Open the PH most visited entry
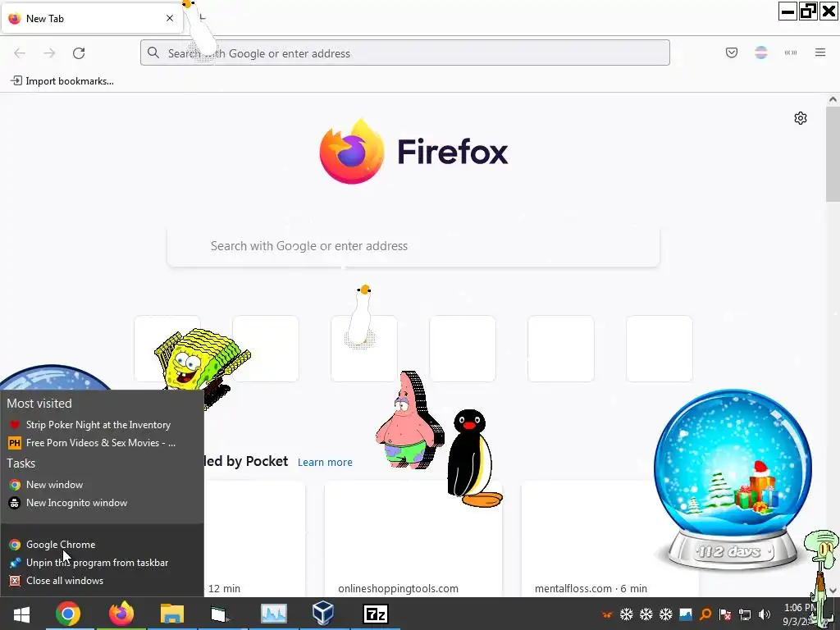The width and height of the screenshot is (840, 630). pyautogui.click(x=102, y=443)
